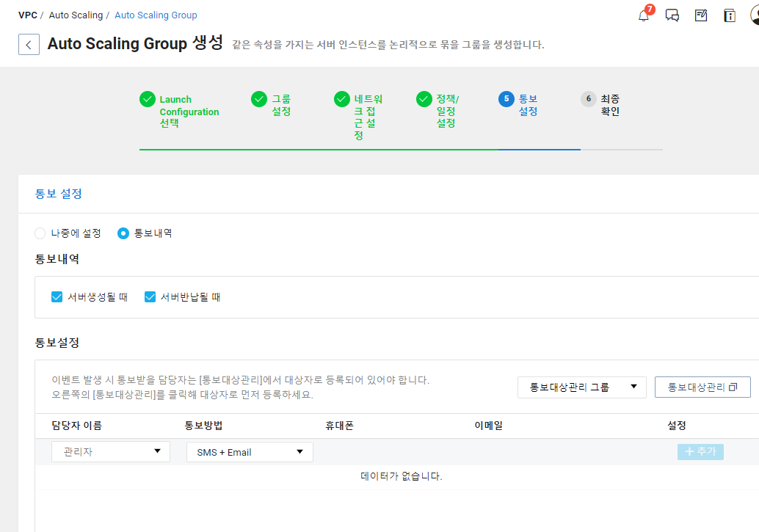Click the Auto Scaling Group breadcrumb
The width and height of the screenshot is (759, 532).
click(x=156, y=15)
